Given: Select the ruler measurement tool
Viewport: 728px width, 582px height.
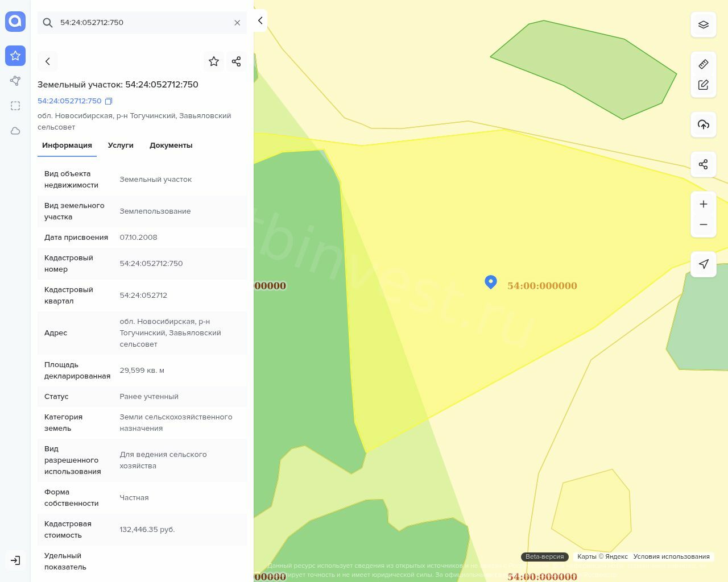Looking at the screenshot, I should [704, 64].
